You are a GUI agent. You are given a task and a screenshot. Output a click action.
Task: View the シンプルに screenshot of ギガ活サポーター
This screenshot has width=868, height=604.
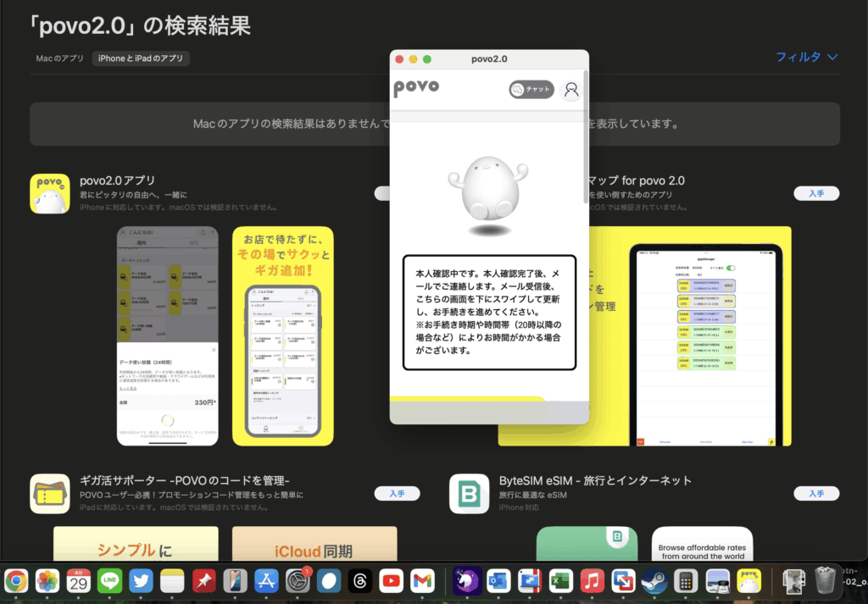136,544
